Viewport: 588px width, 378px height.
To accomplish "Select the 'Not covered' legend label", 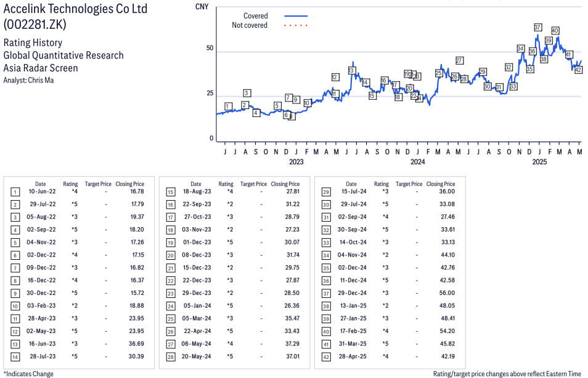I will pyautogui.click(x=250, y=25).
